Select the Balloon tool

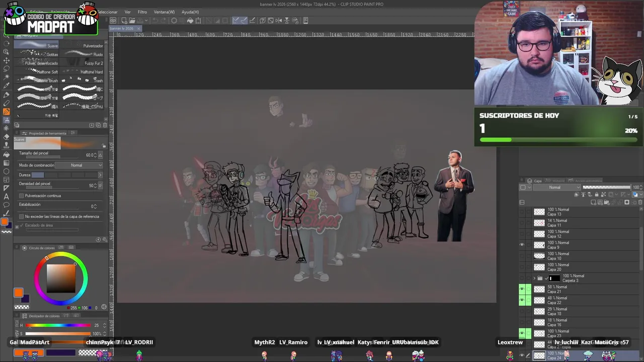[6, 206]
